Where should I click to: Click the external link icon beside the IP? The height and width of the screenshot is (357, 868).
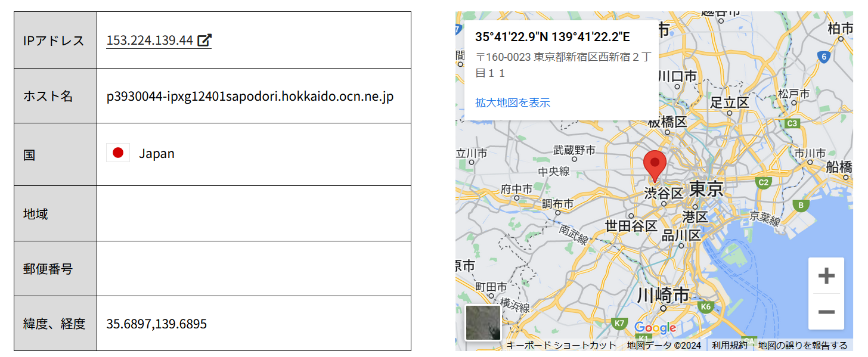point(204,40)
